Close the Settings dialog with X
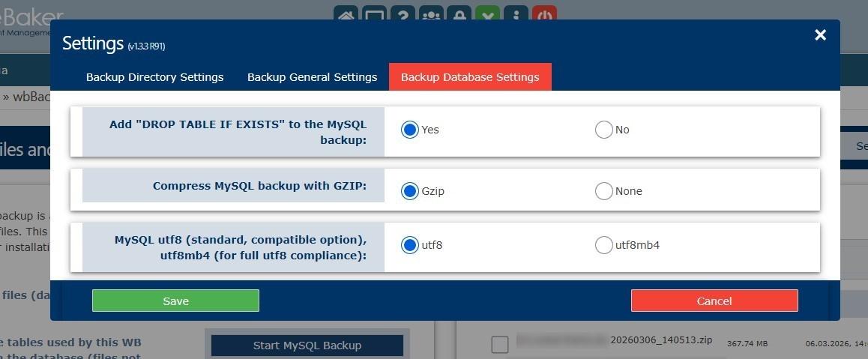The image size is (868, 359). [x=820, y=35]
